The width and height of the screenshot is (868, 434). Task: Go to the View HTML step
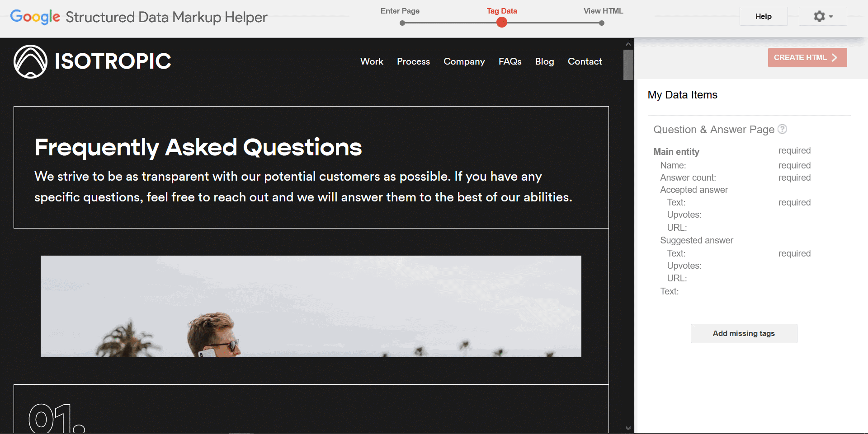coord(603,11)
